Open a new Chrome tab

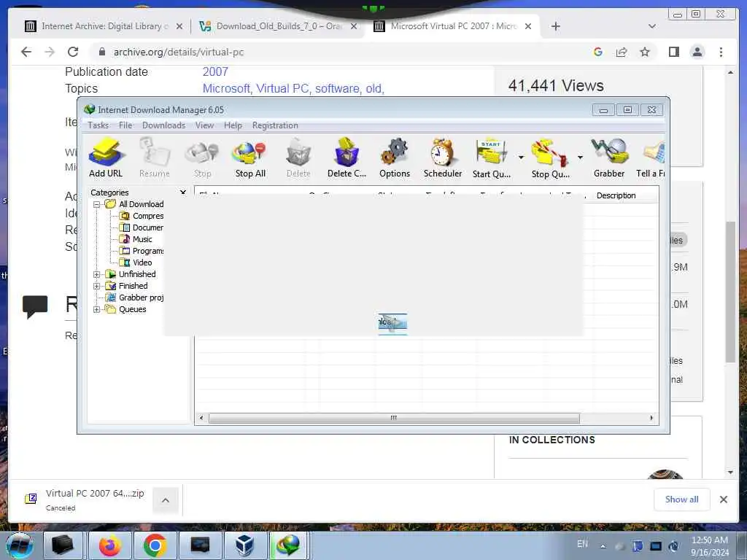555,26
